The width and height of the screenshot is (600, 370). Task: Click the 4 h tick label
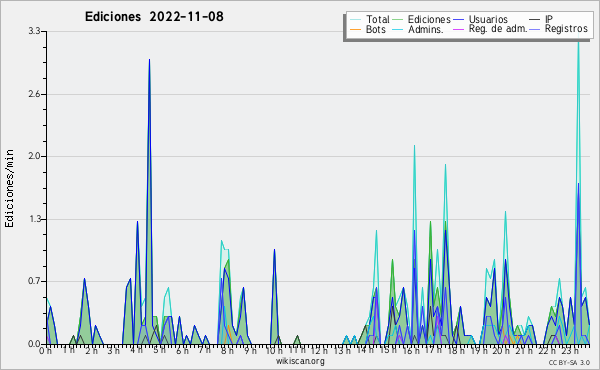(x=136, y=351)
